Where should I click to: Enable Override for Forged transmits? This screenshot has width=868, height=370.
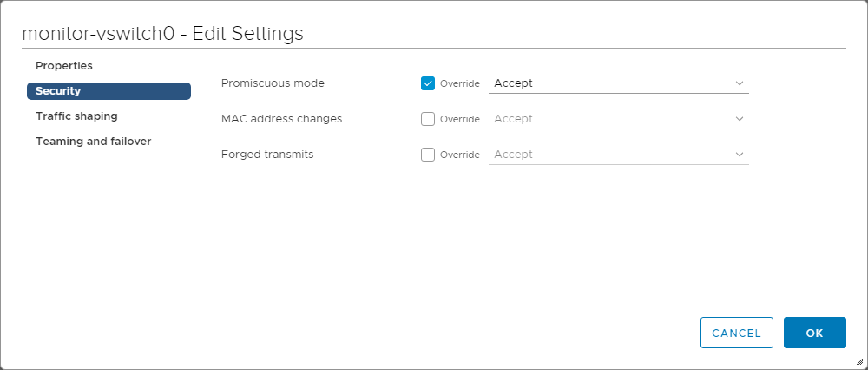tap(428, 155)
